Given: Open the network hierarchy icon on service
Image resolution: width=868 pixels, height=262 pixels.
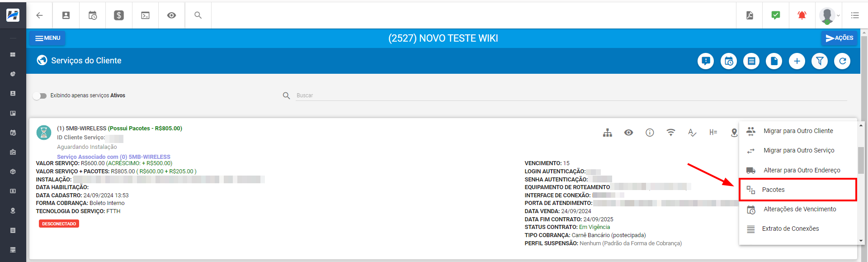Looking at the screenshot, I should (608, 133).
